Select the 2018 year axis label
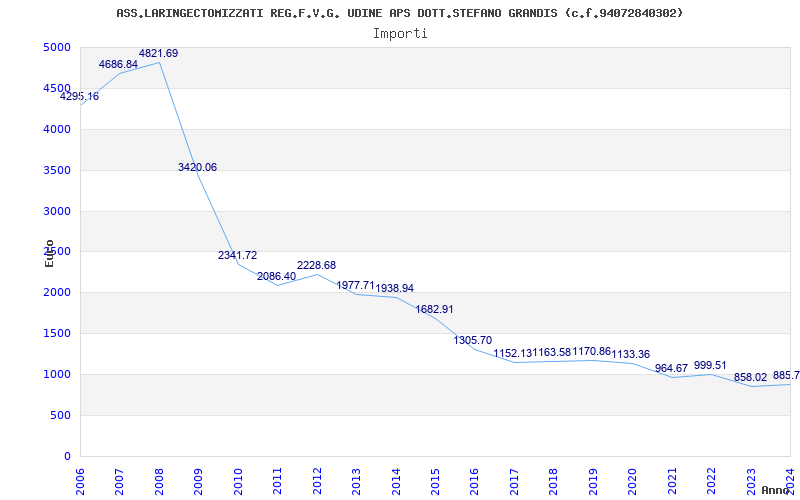Screen dimensions: 800x500 (554, 482)
